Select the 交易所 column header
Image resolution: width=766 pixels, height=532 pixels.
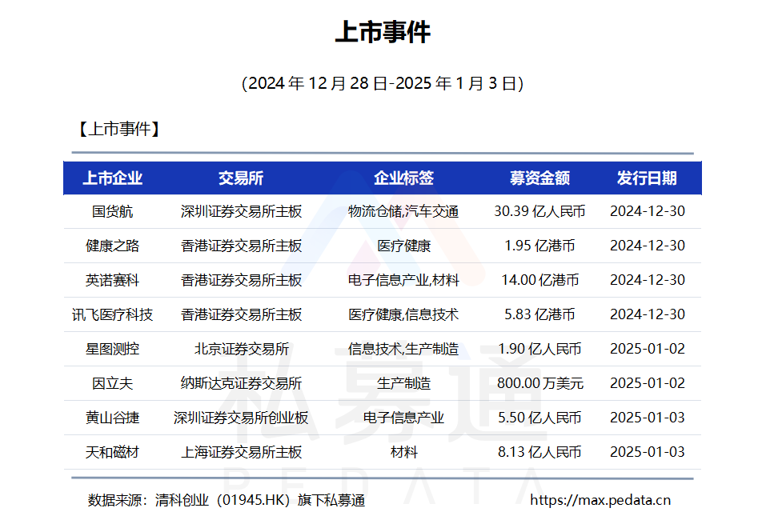tap(241, 178)
